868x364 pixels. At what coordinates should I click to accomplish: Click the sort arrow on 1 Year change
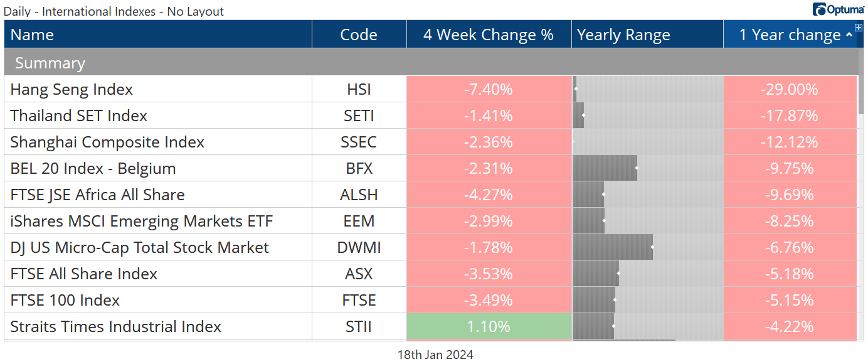tap(849, 36)
